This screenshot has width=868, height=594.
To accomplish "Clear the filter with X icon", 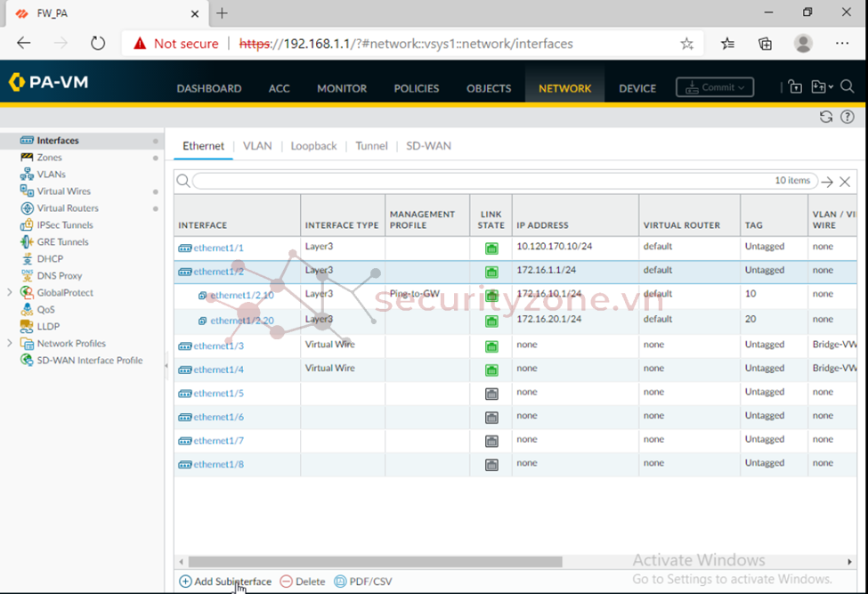I will pos(845,182).
